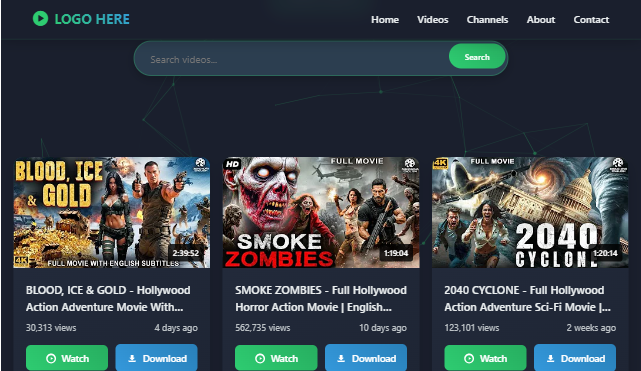Viewport: 641px width, 371px height.
Task: Click the 123,101 views text
Action: [472, 328]
